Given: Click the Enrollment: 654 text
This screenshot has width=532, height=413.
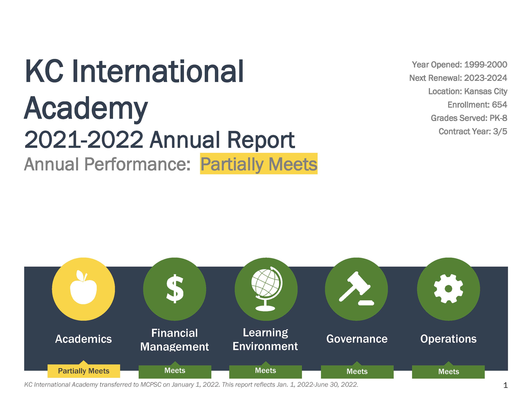Looking at the screenshot, I should pyautogui.click(x=477, y=105).
